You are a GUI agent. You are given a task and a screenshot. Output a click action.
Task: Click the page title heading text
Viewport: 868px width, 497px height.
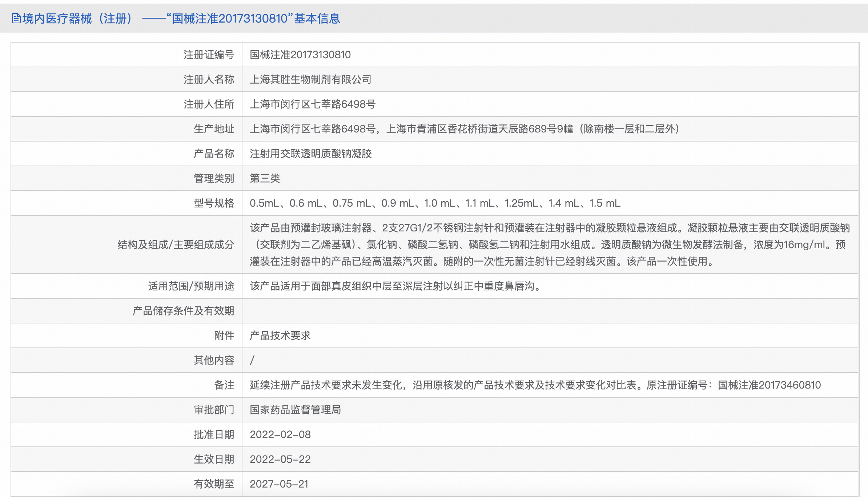coord(181,18)
